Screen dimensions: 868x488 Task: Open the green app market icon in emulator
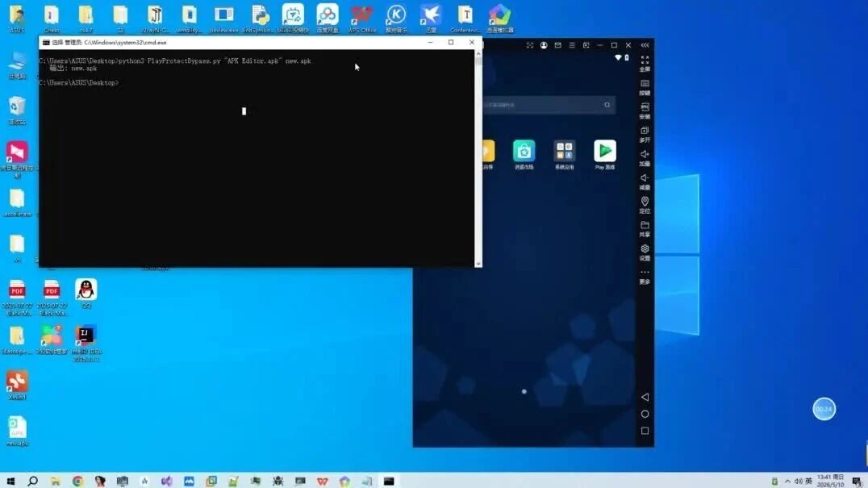click(x=524, y=154)
